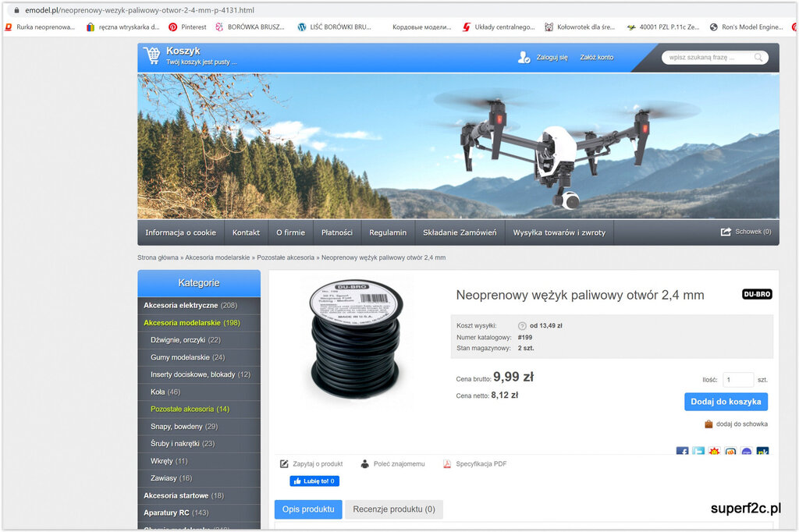Click the DU-BRO brand logo
The height and width of the screenshot is (532, 799).
tap(756, 294)
